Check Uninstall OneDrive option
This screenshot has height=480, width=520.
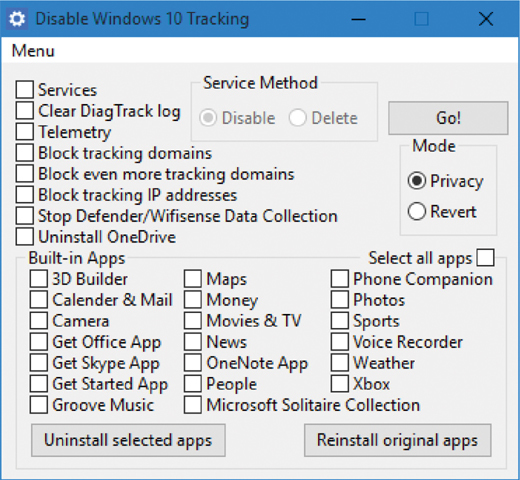pos(24,236)
